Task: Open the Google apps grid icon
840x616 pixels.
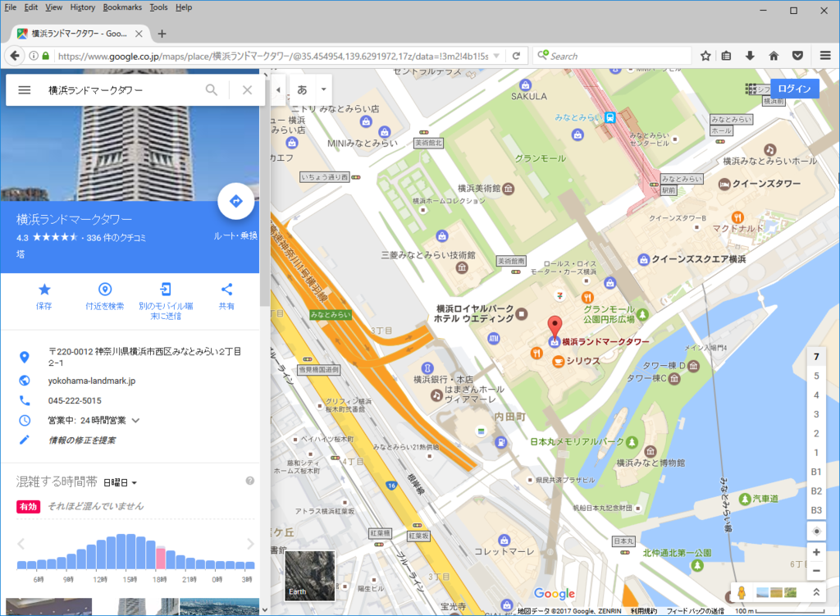Action: click(751, 89)
